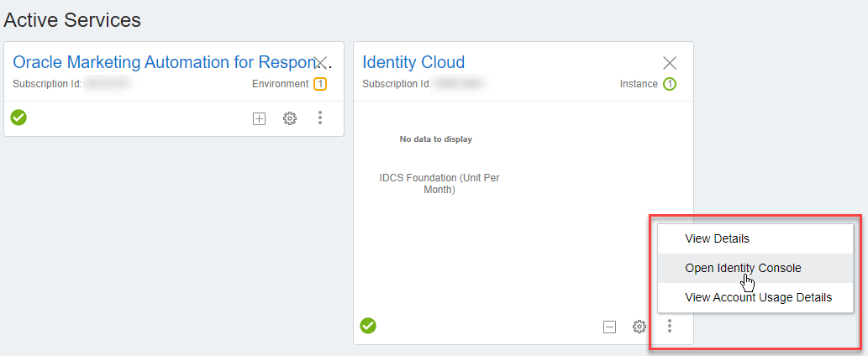Toggle three-dot action menu on Identity Cloud

coord(670,327)
